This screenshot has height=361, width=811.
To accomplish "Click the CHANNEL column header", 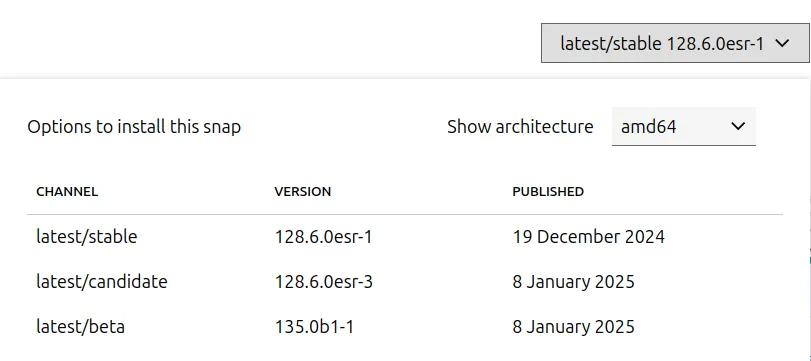I will coord(67,192).
